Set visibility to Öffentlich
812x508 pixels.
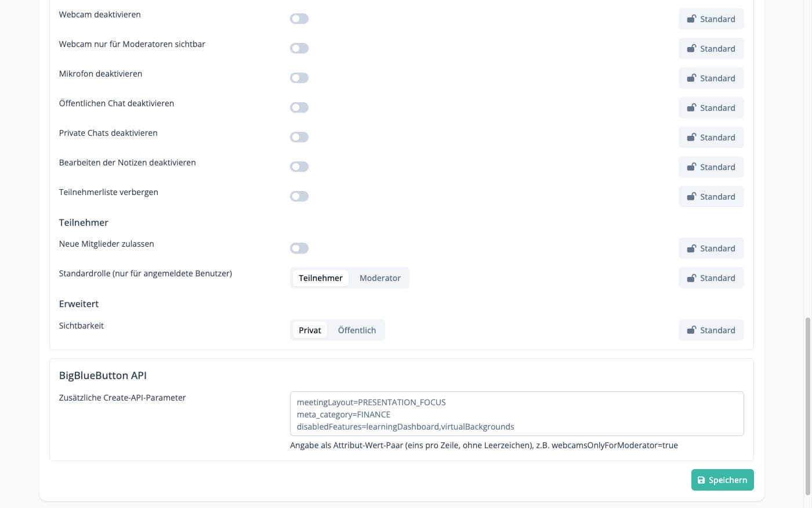coord(357,330)
